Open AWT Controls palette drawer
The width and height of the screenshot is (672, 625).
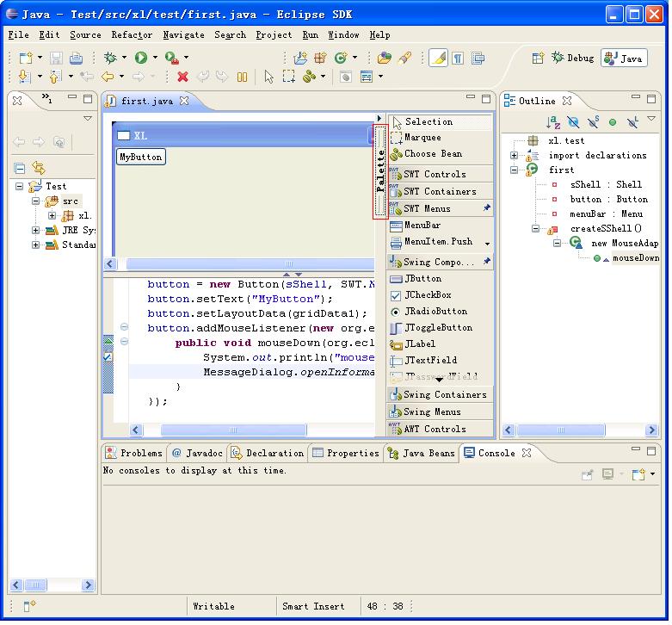pyautogui.click(x=441, y=429)
